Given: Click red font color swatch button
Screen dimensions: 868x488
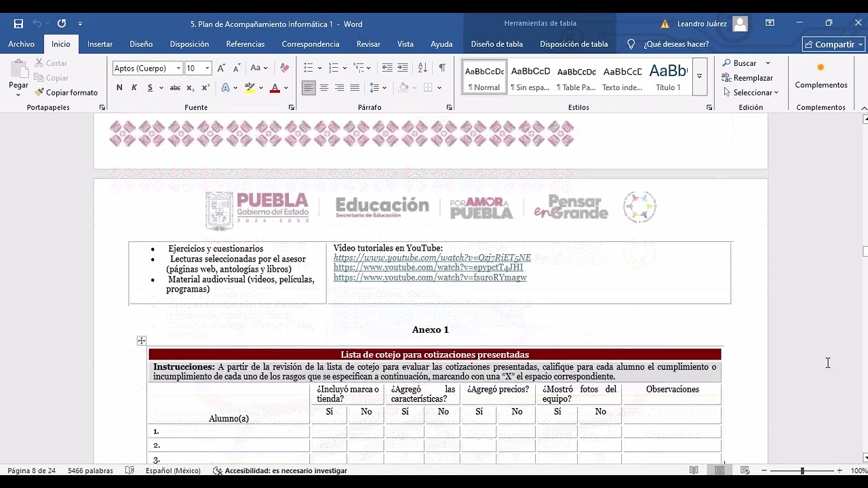Looking at the screenshot, I should [x=275, y=87].
